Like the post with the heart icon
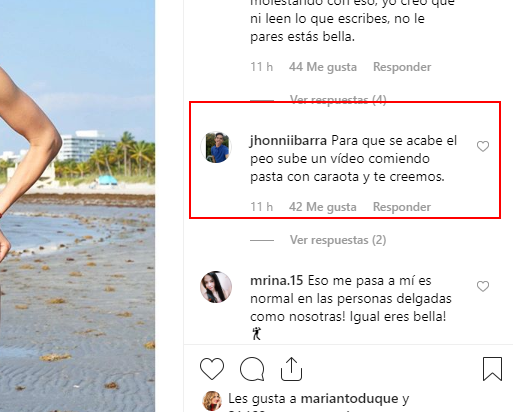This screenshot has width=513, height=412. [212, 369]
